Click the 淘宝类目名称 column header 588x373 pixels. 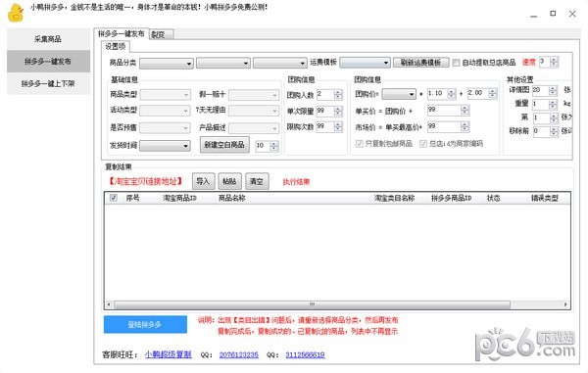click(x=394, y=198)
